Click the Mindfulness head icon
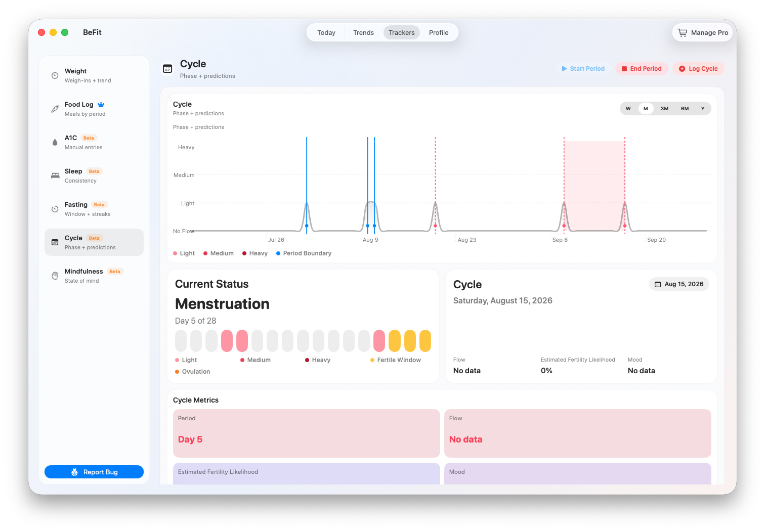 [55, 276]
